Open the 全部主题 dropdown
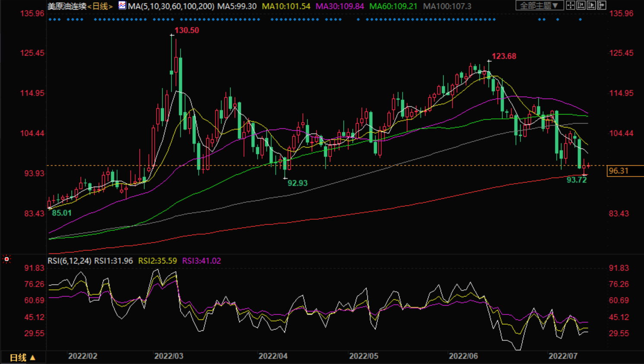This screenshot has width=644, height=364. click(539, 6)
